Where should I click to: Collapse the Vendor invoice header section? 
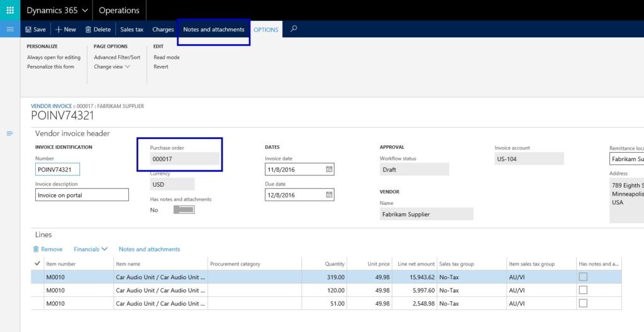[x=72, y=133]
